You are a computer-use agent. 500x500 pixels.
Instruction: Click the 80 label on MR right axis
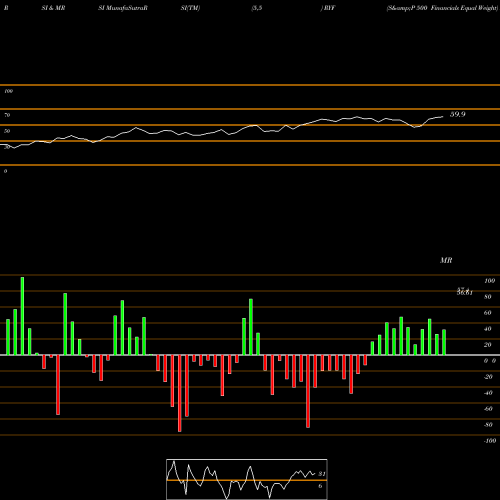point(488,297)
